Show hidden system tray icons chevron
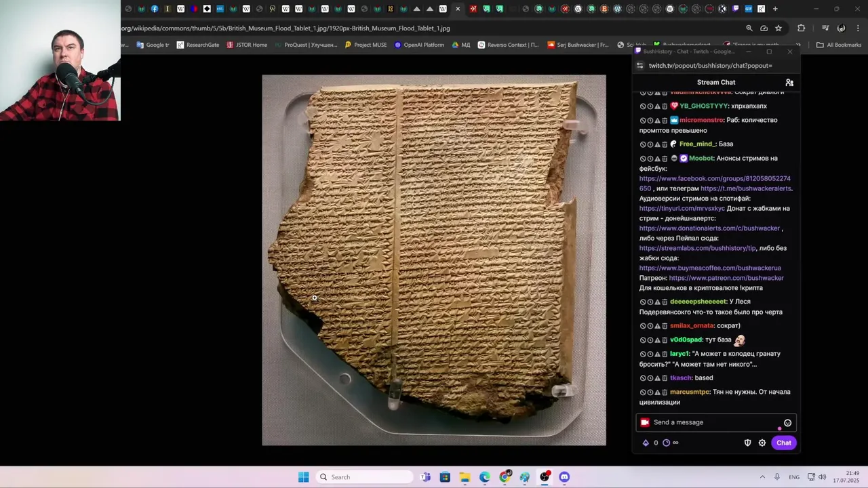 [762, 477]
